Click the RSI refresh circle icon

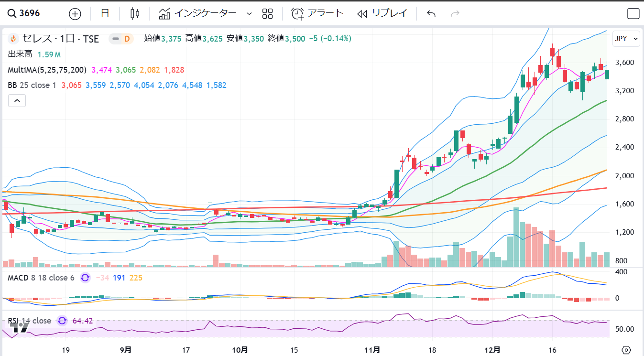click(62, 321)
